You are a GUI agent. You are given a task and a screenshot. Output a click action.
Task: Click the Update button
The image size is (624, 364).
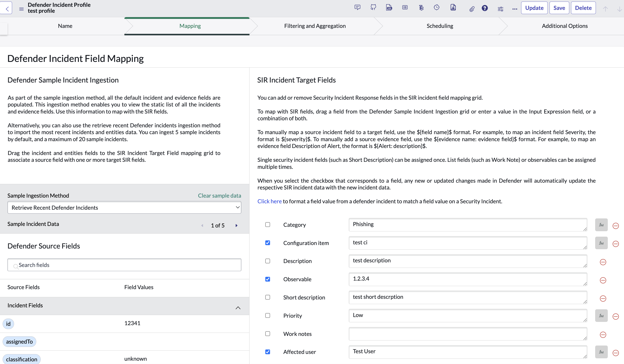click(x=534, y=8)
